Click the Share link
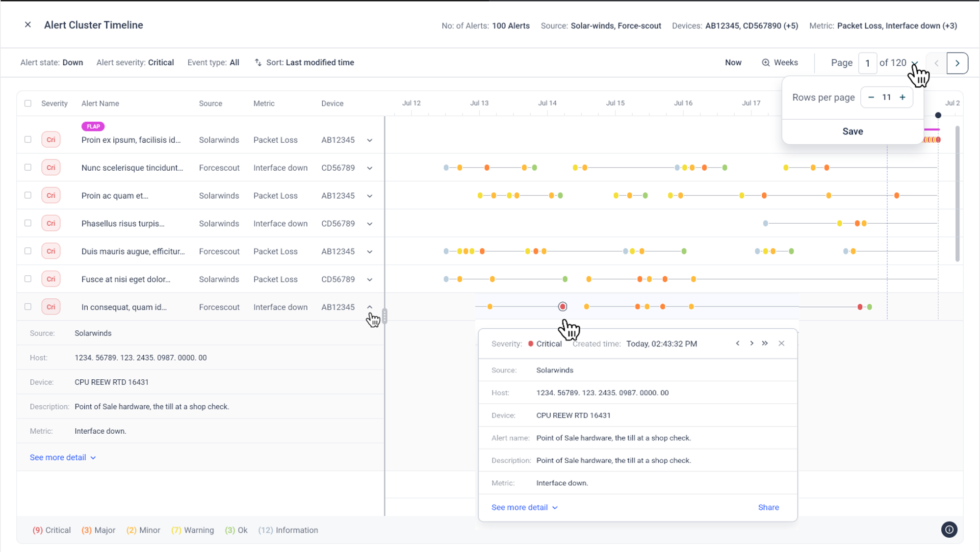The height and width of the screenshot is (552, 980). click(x=768, y=507)
